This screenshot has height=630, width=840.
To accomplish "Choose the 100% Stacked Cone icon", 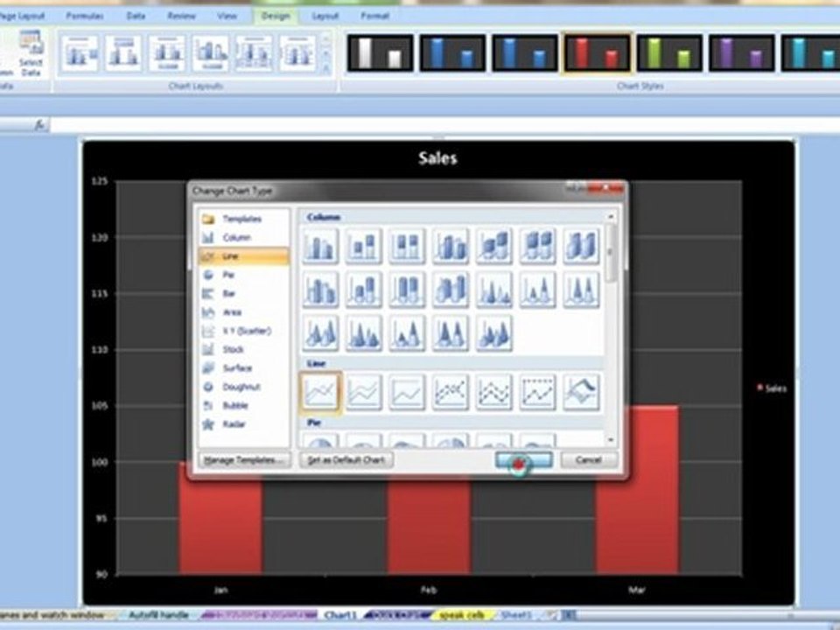I will 581,290.
